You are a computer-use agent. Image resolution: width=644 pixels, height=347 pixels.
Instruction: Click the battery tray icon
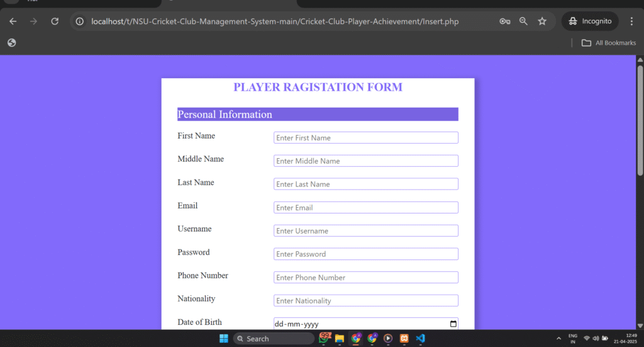pyautogui.click(x=605, y=338)
